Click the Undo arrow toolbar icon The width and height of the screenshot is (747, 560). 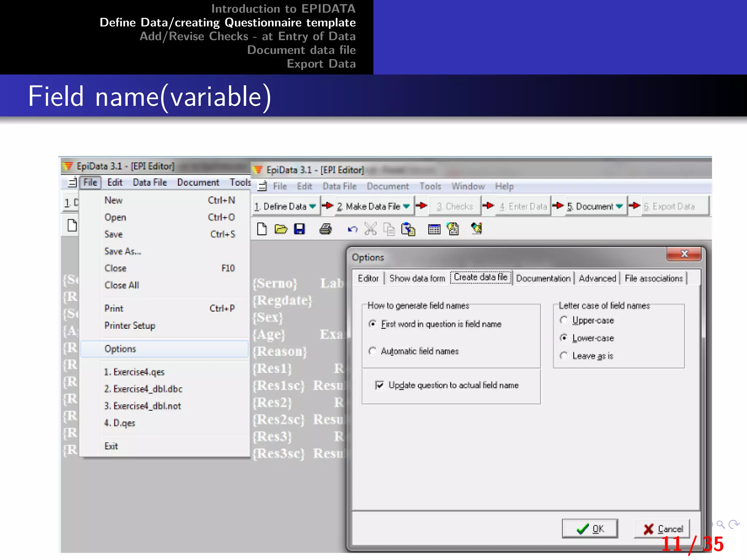pos(352,229)
